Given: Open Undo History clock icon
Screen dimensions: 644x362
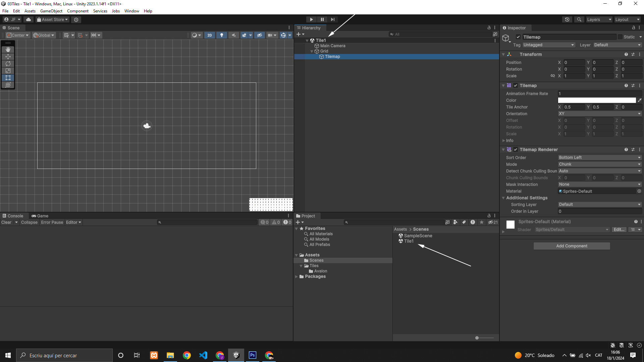Looking at the screenshot, I should (x=567, y=19).
